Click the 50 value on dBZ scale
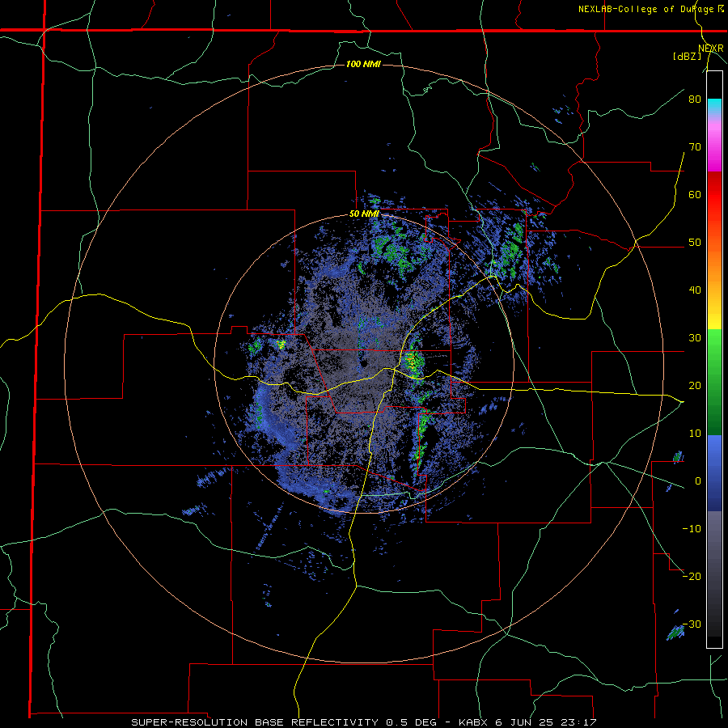This screenshot has width=728, height=728. click(695, 243)
